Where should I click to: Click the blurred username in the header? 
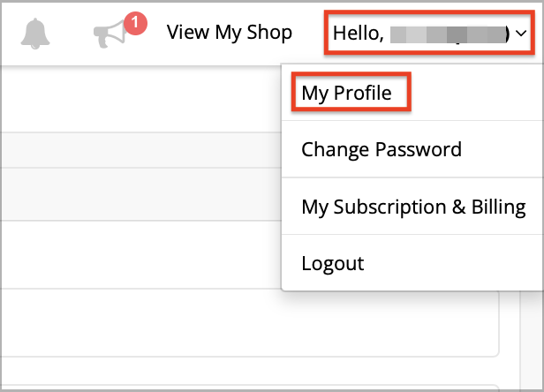[x=448, y=34]
